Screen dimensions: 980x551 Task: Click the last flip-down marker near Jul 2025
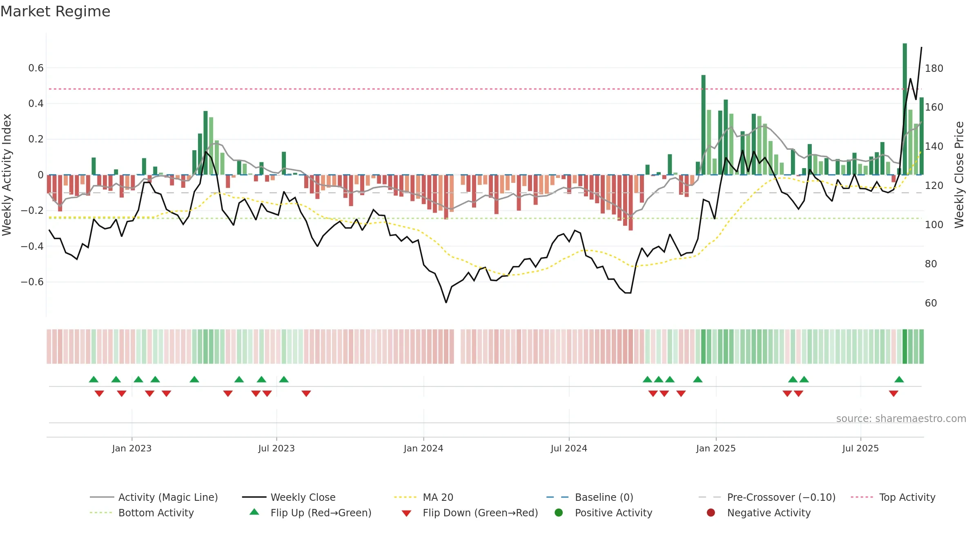coord(893,393)
